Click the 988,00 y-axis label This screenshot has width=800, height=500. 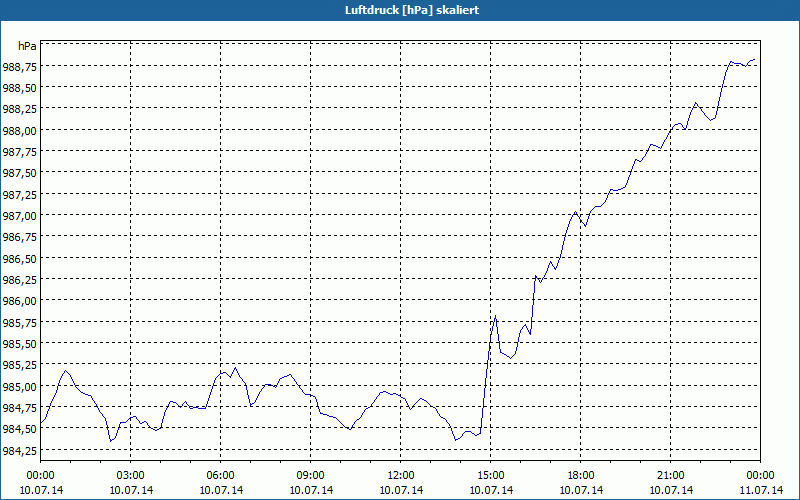[20, 130]
